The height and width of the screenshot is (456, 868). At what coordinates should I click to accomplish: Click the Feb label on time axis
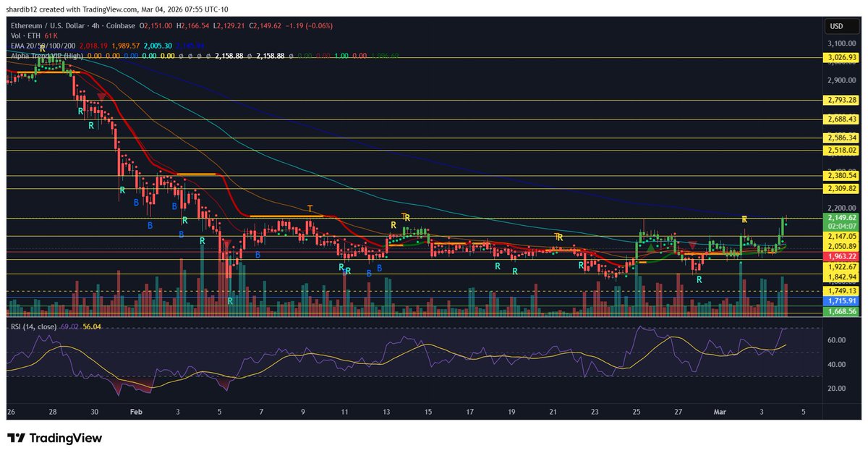tap(137, 411)
